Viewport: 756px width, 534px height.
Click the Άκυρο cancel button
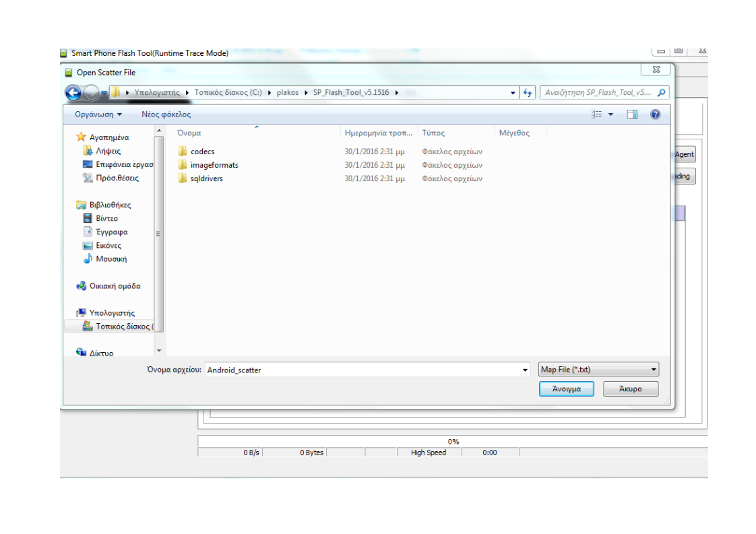click(x=630, y=389)
